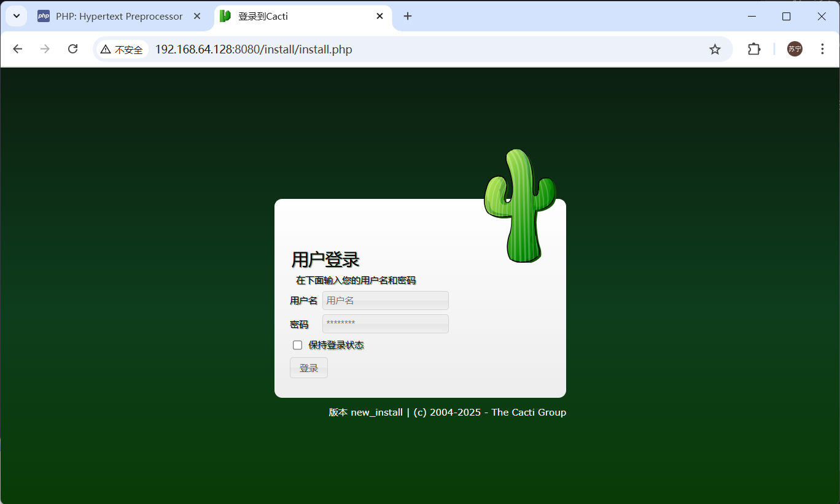The width and height of the screenshot is (840, 504).
Task: Minimize the browser window
Action: pyautogui.click(x=751, y=17)
